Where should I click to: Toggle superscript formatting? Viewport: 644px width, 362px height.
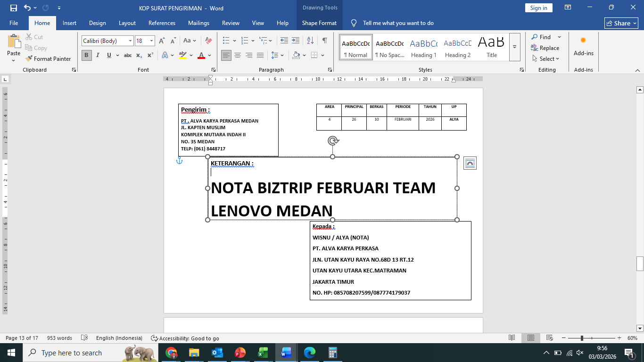150,55
